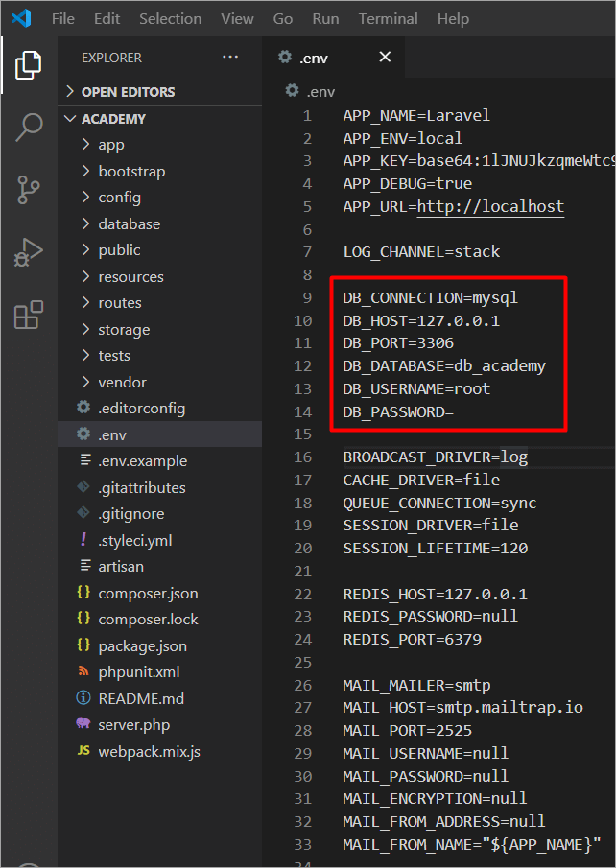
Task: Open server.php in the explorer
Action: point(159,724)
